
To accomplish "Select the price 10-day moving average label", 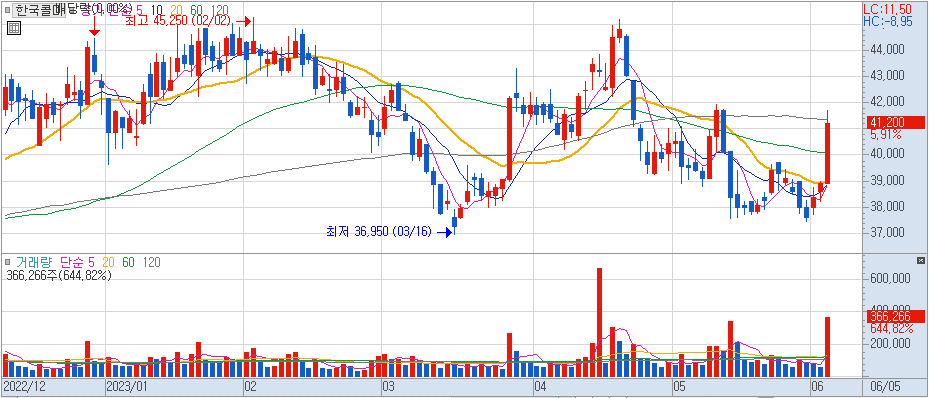I will tap(157, 9).
